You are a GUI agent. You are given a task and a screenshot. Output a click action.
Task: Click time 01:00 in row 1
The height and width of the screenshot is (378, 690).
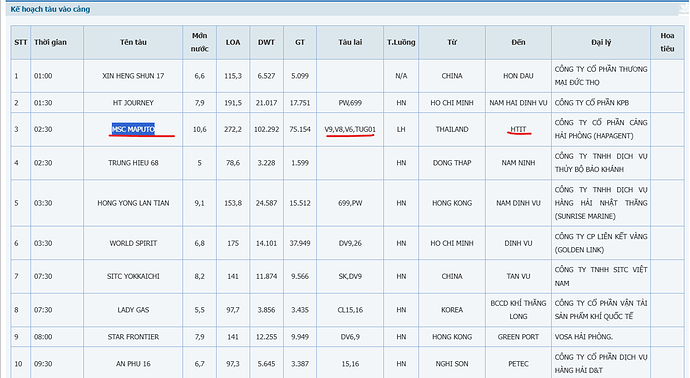pos(43,76)
